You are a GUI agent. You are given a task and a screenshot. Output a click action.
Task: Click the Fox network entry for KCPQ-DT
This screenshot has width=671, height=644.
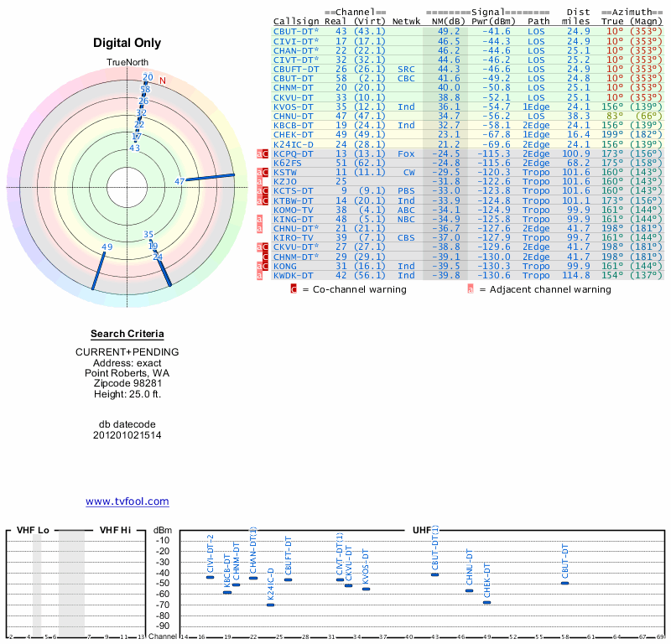click(x=406, y=153)
